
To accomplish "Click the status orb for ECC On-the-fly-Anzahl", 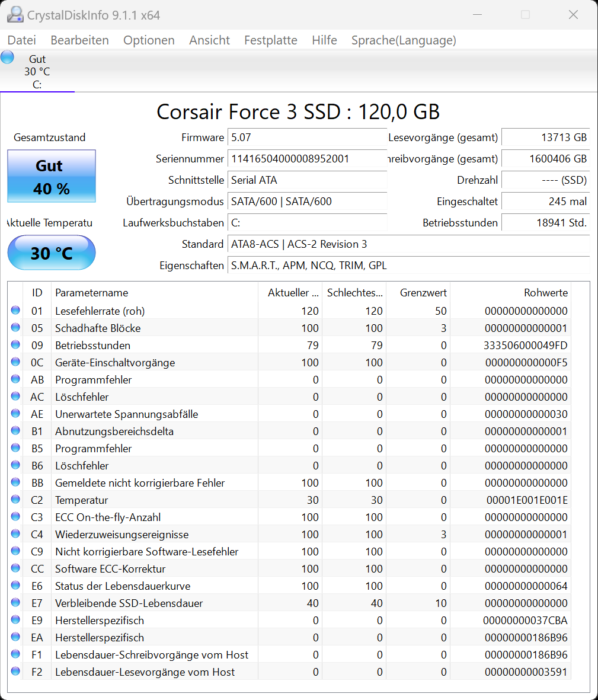I will click(x=15, y=516).
